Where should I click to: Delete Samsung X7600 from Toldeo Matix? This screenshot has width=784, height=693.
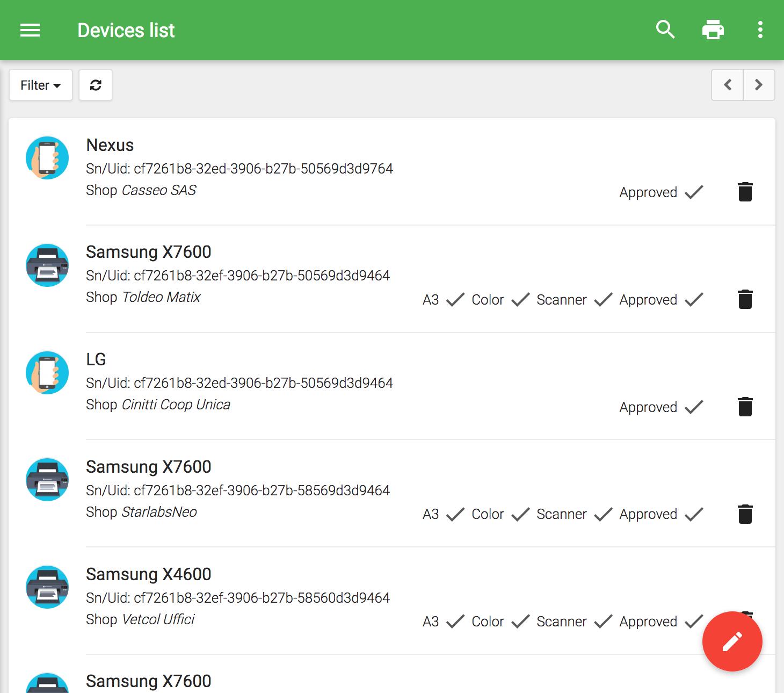click(x=745, y=299)
